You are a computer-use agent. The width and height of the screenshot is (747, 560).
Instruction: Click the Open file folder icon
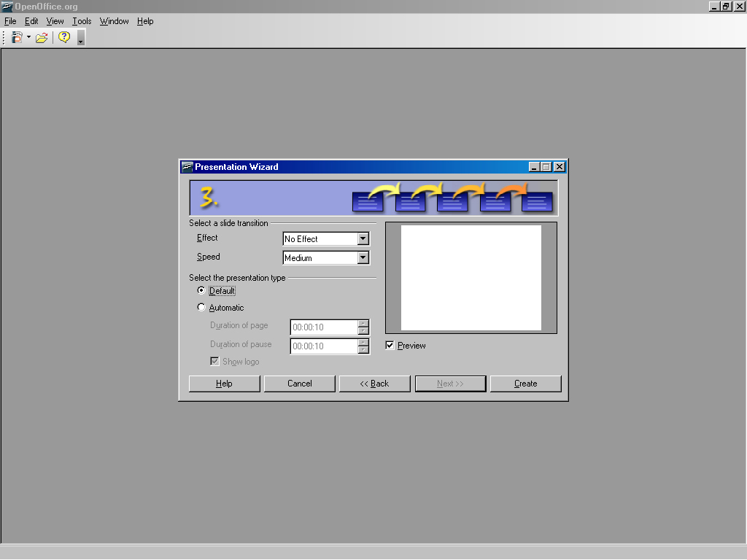pos(42,37)
